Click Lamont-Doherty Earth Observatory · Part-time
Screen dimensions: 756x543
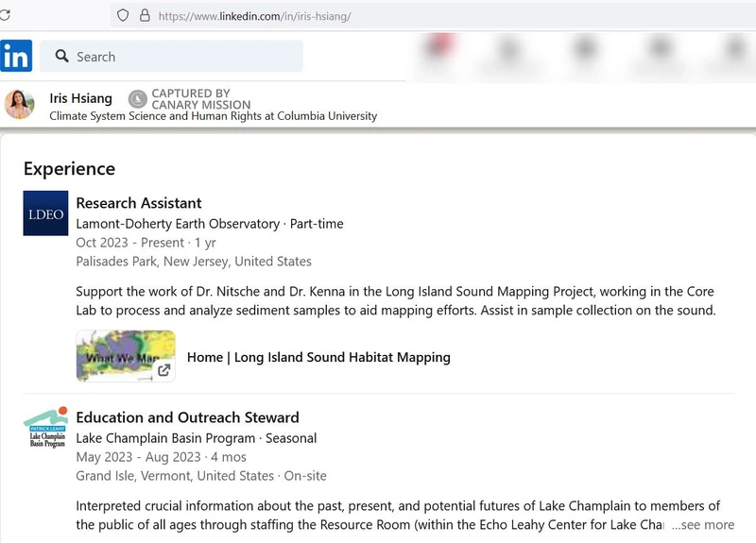(x=210, y=224)
